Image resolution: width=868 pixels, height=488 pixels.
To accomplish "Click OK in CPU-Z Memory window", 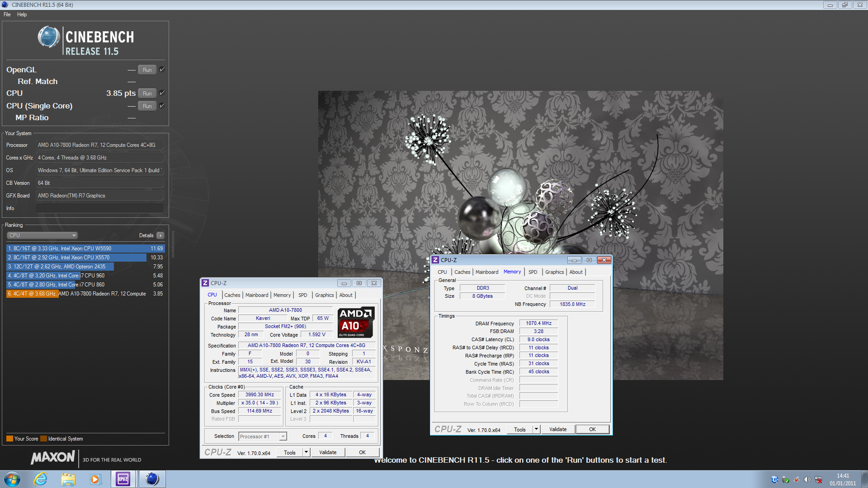I will pyautogui.click(x=593, y=429).
